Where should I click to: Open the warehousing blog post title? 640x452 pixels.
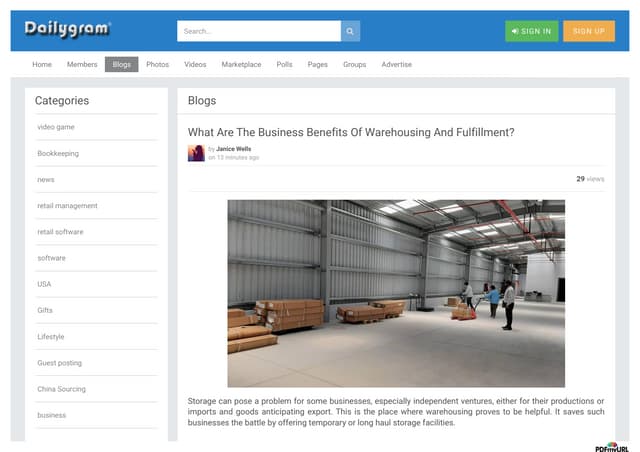click(x=351, y=131)
